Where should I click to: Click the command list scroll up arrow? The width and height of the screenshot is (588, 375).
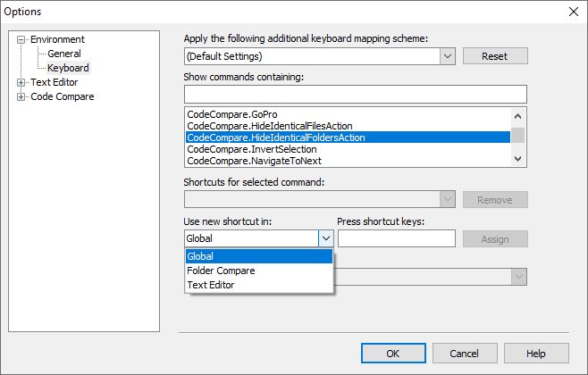click(x=518, y=116)
